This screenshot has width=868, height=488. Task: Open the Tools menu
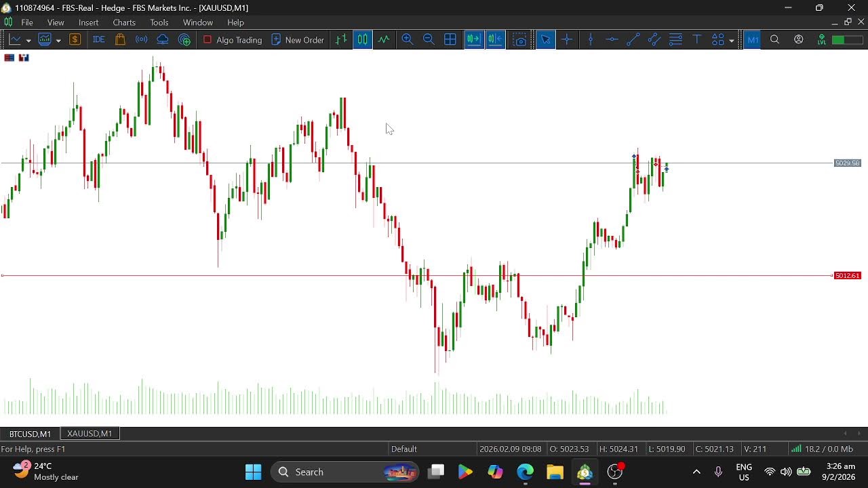[159, 22]
